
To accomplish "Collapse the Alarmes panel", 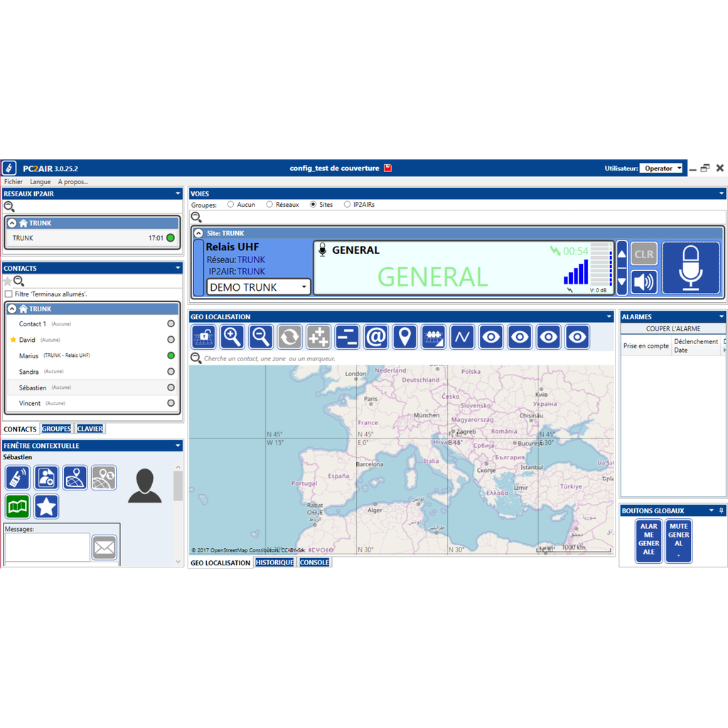I will tap(721, 316).
